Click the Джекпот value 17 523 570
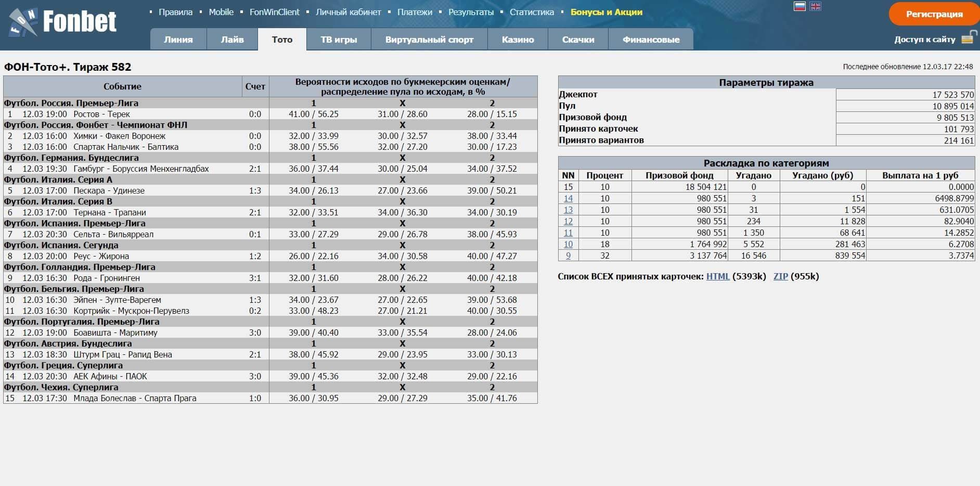Viewport: 980px width, 486px height. [x=953, y=95]
